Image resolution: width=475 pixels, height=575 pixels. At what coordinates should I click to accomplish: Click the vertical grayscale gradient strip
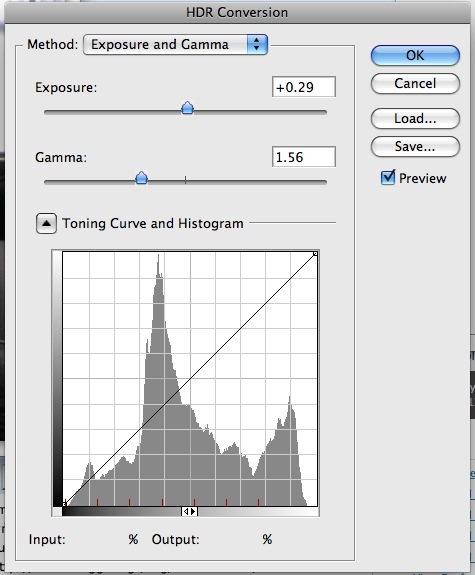[x=57, y=379]
